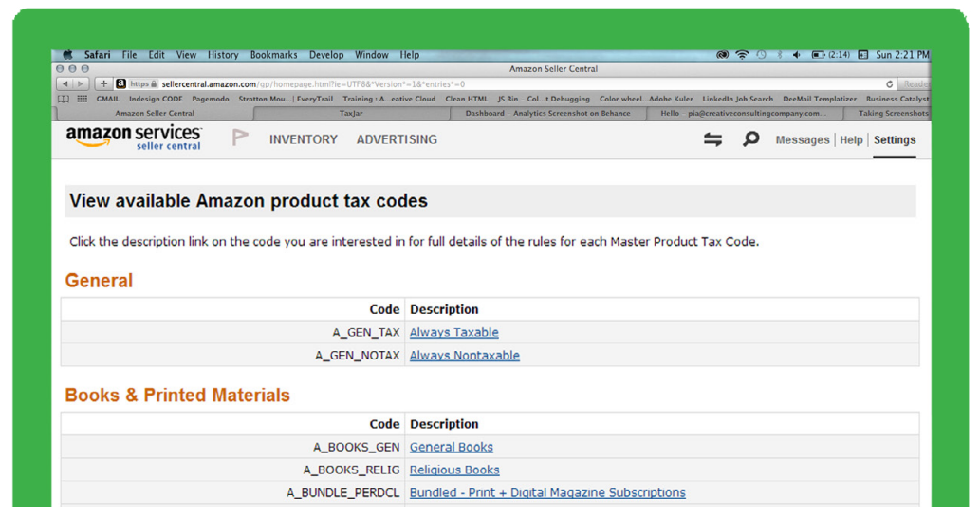This screenshot has width=980, height=516.
Task: Open the Help menu in menu bar
Action: pyautogui.click(x=410, y=55)
